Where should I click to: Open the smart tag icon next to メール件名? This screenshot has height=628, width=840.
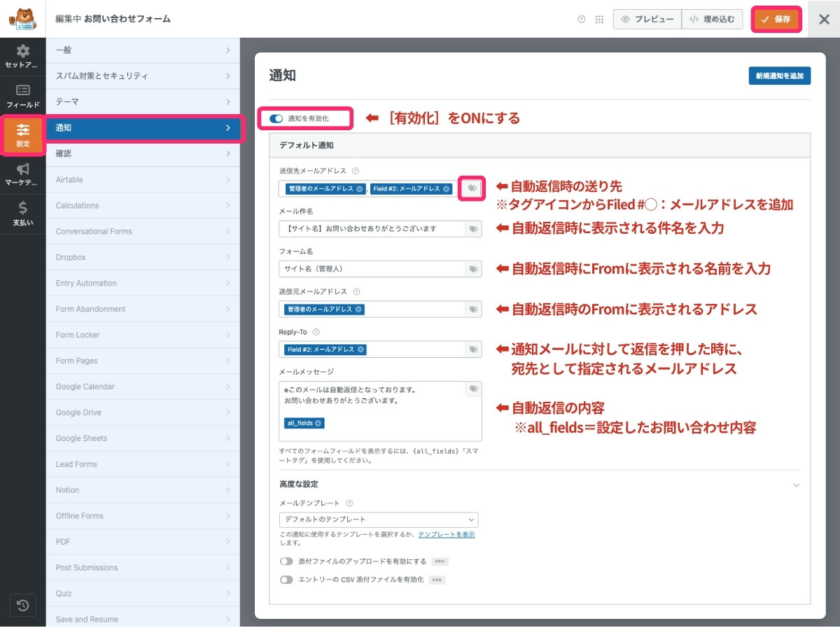[x=472, y=228]
